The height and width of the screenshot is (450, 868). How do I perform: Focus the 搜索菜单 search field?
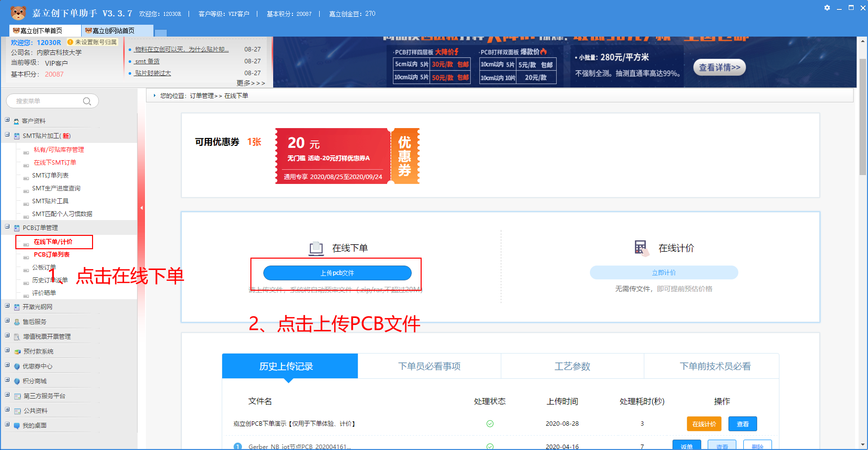click(x=52, y=101)
